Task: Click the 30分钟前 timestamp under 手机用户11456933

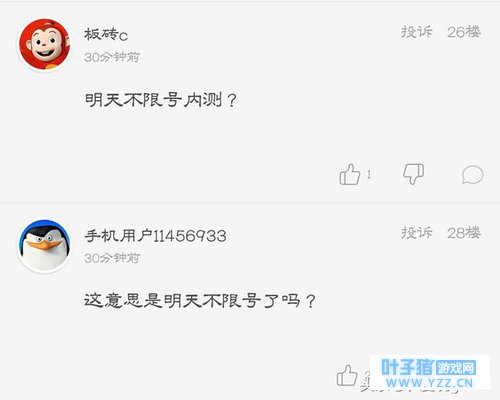Action: pyautogui.click(x=112, y=258)
